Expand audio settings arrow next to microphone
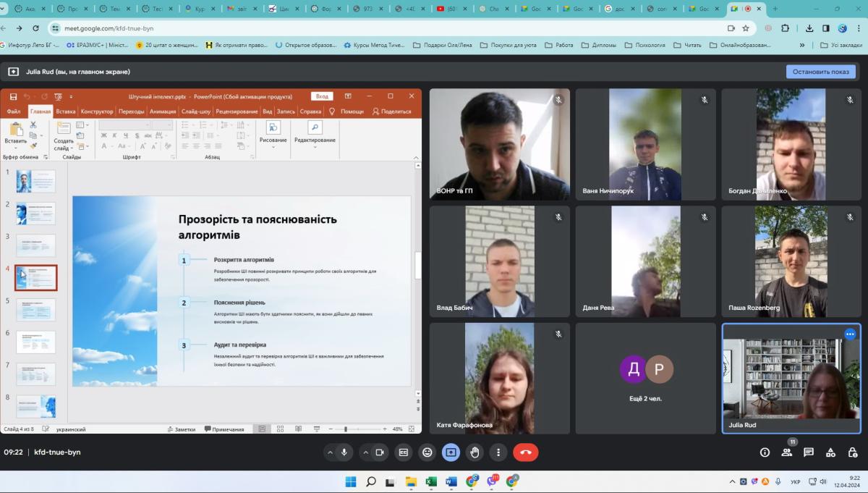The height and width of the screenshot is (493, 868). point(330,452)
